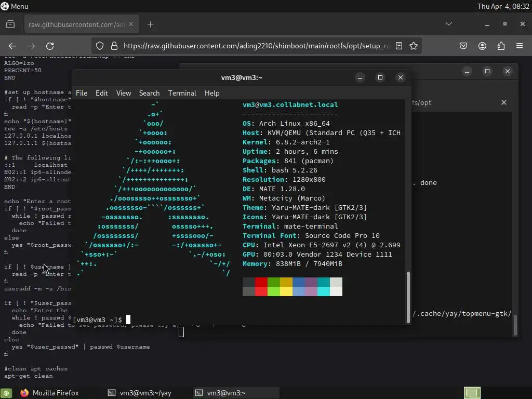Click the red neofetch color block
This screenshot has width=532, height=399.
coord(261,287)
